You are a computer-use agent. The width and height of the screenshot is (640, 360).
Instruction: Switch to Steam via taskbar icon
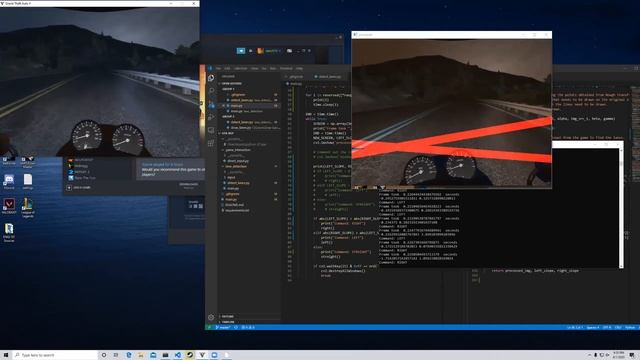pyautogui.click(x=190, y=355)
